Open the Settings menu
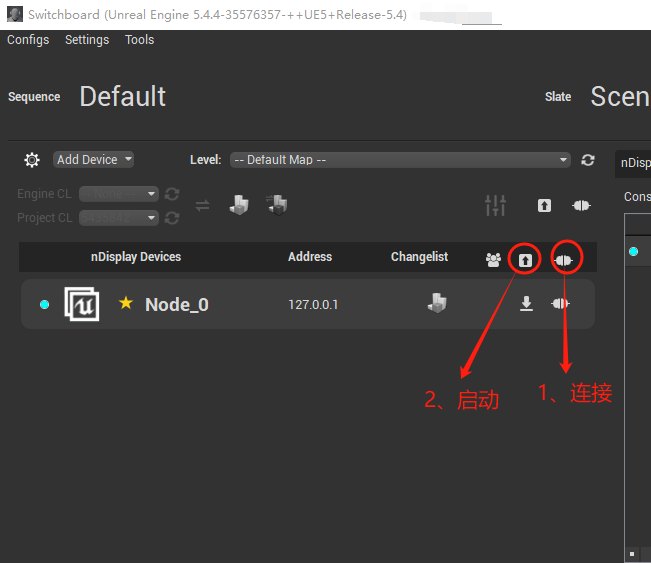This screenshot has height=563, width=651. click(x=87, y=40)
